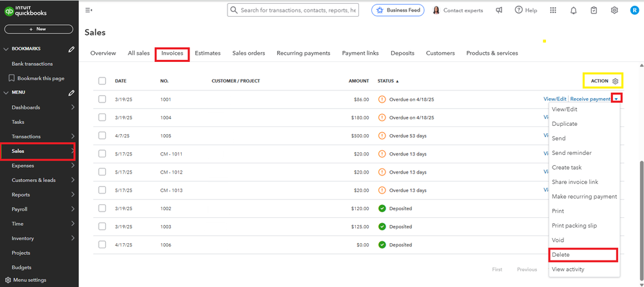The width and height of the screenshot is (644, 287).
Task: Collapse the Menu section chevron
Action: point(6,93)
